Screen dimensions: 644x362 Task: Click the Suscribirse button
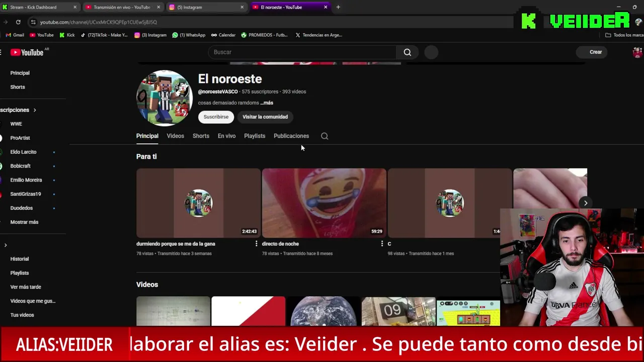click(216, 117)
